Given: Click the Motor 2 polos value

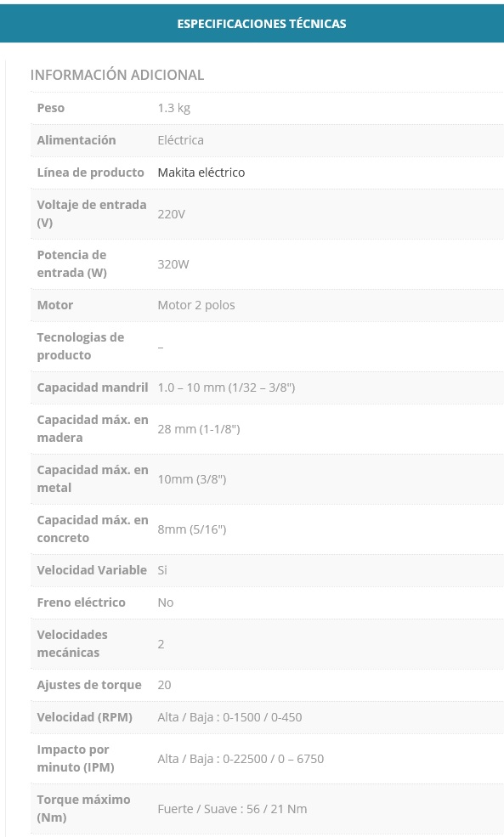Looking at the screenshot, I should click(196, 305).
